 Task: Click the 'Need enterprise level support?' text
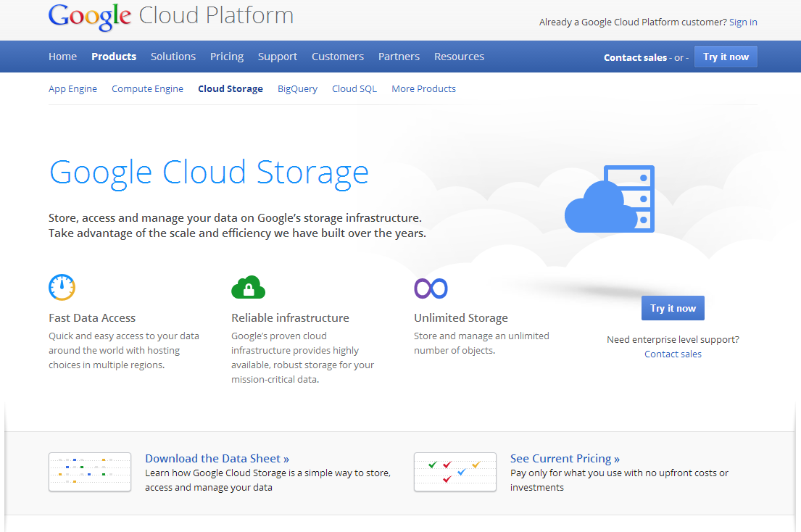click(673, 339)
